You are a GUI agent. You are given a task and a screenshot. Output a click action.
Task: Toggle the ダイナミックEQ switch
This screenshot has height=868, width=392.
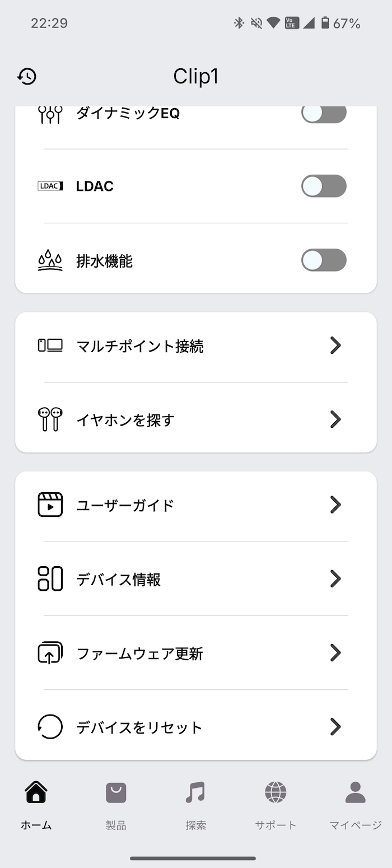coord(324,113)
